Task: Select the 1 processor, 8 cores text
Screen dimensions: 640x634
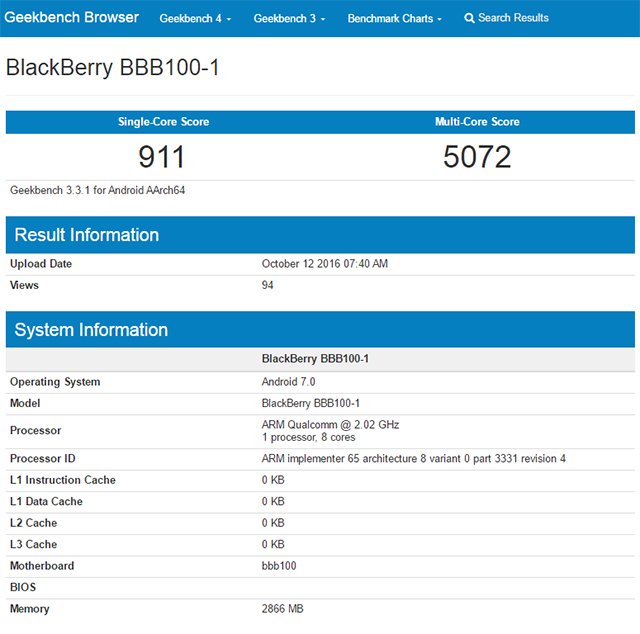Action: click(308, 438)
